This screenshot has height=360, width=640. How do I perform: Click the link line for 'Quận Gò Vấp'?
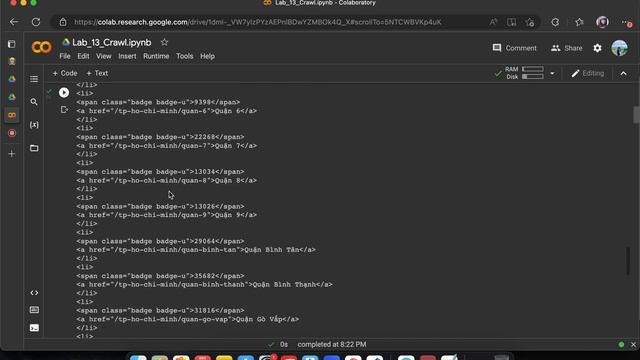187,319
